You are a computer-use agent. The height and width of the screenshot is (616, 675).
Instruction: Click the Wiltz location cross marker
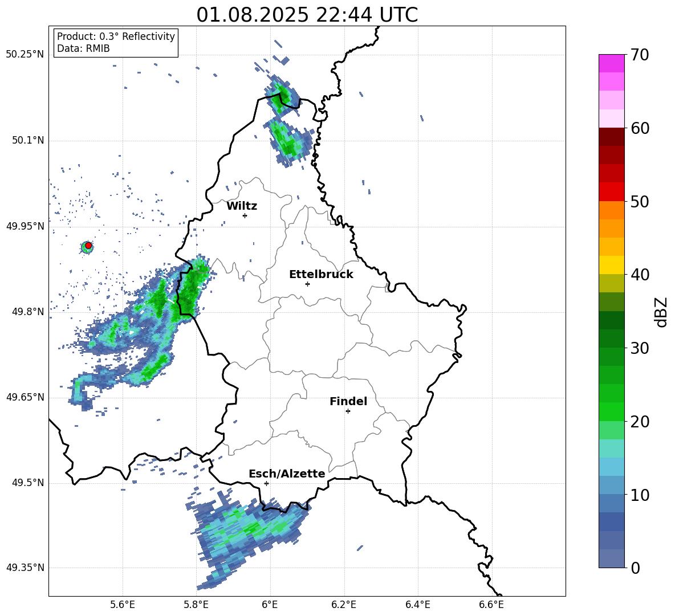[245, 215]
